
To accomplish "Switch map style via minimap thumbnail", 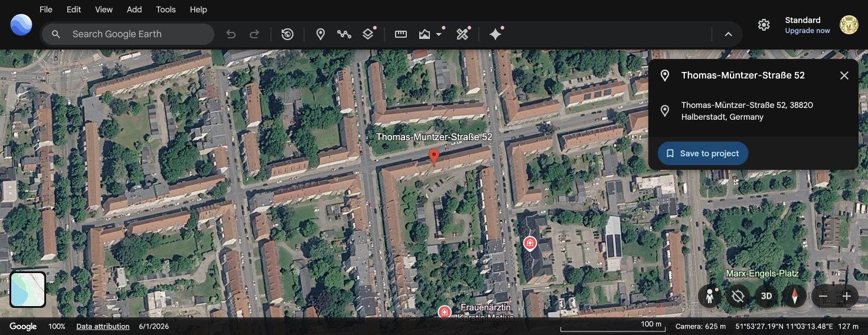I will [28, 290].
